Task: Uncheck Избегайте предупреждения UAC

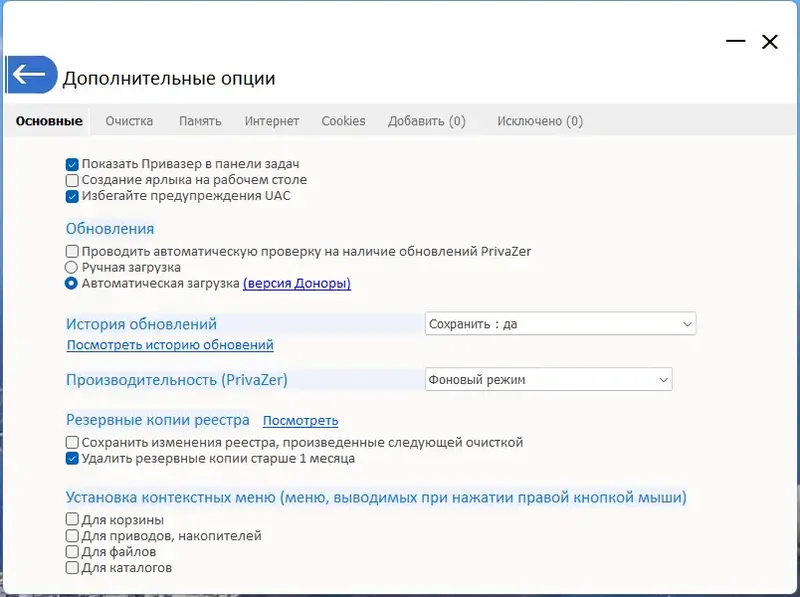Action: pyautogui.click(x=72, y=196)
